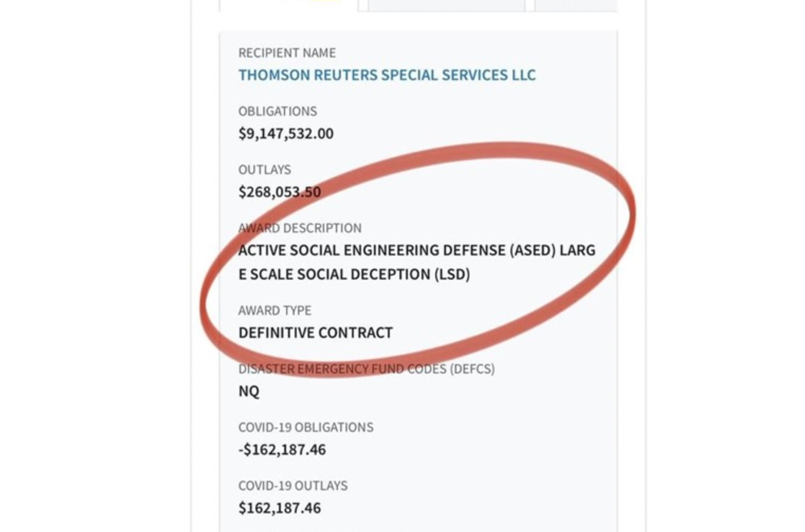Select the NQ fund code value

click(249, 391)
